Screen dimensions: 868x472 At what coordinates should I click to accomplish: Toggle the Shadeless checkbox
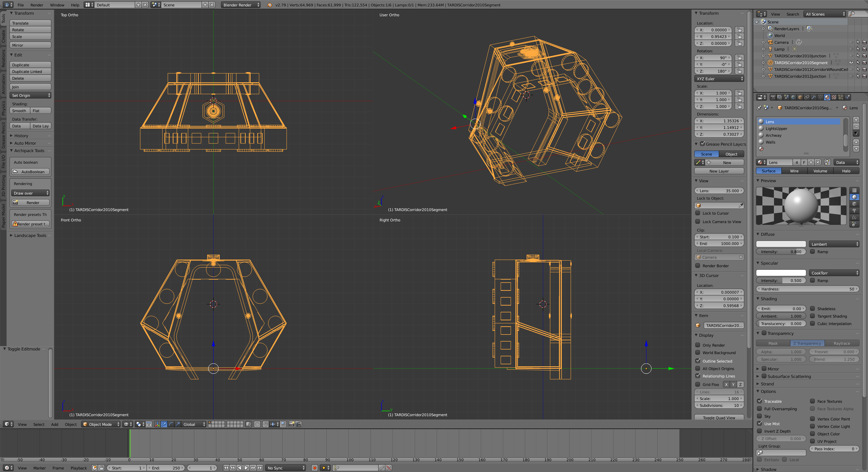coord(812,308)
